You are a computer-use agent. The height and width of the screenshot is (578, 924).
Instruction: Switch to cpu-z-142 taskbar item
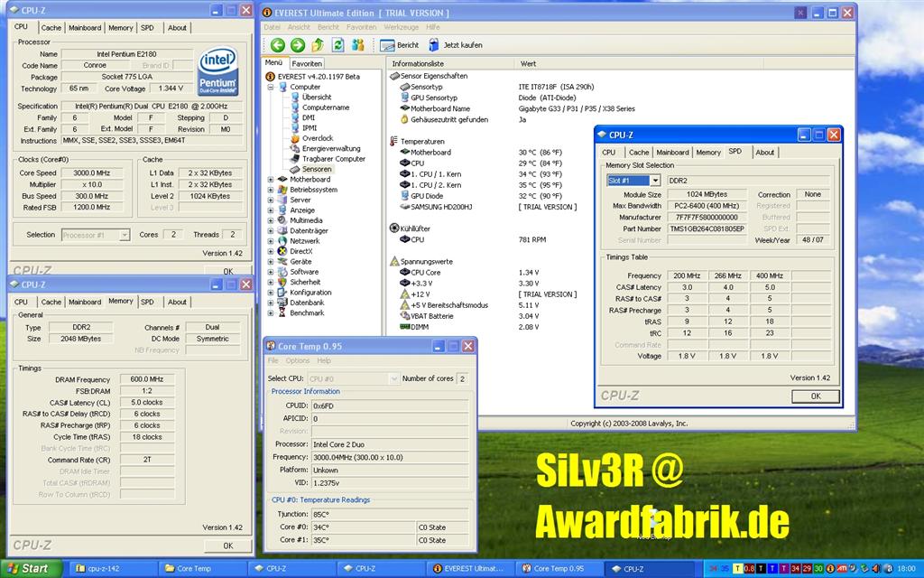111,569
